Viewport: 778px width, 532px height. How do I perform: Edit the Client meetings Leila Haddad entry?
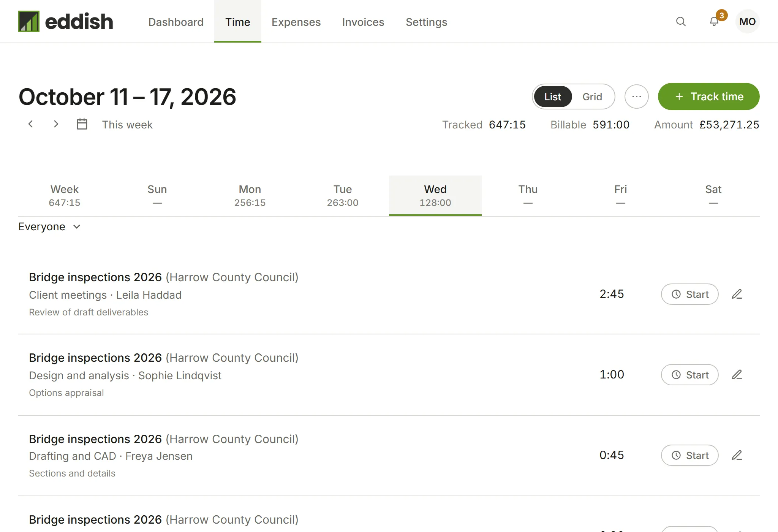coord(737,294)
